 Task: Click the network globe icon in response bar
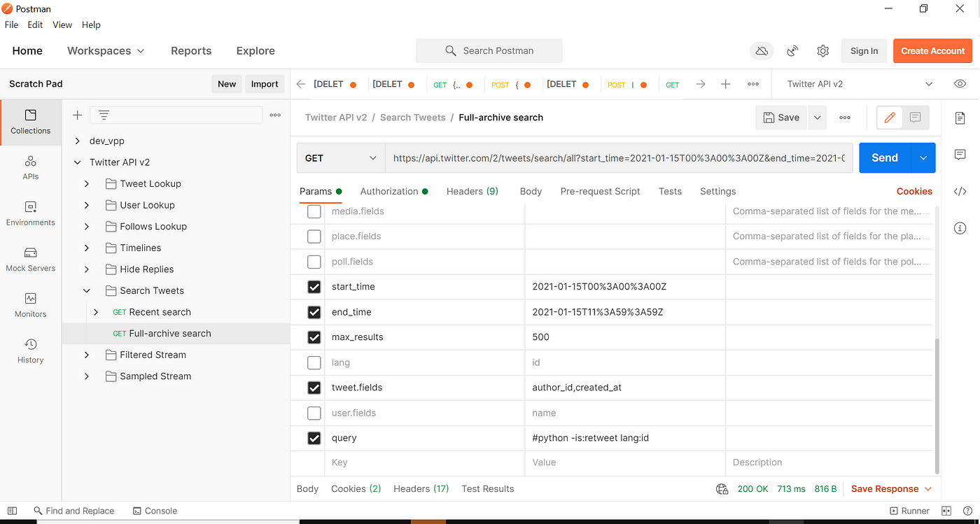[722, 489]
